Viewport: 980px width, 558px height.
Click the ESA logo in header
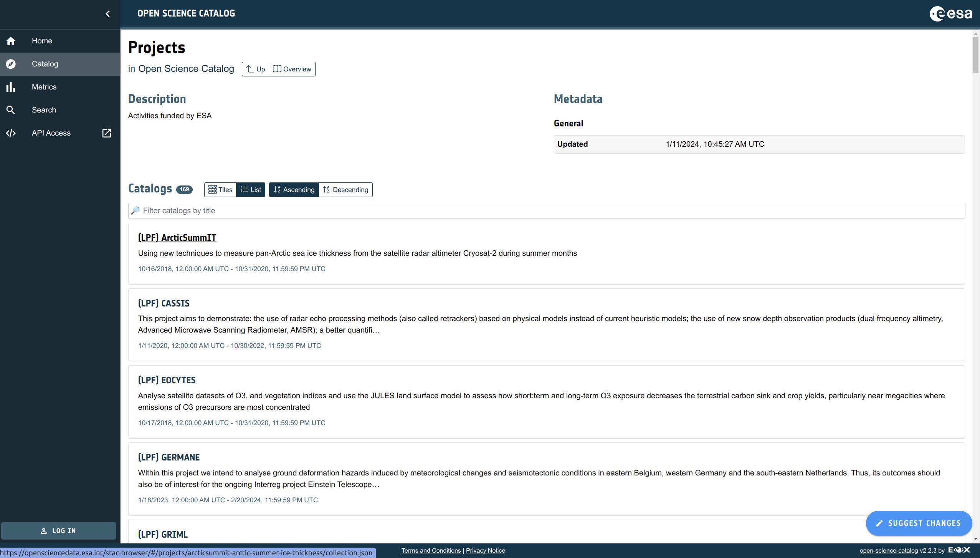(950, 14)
